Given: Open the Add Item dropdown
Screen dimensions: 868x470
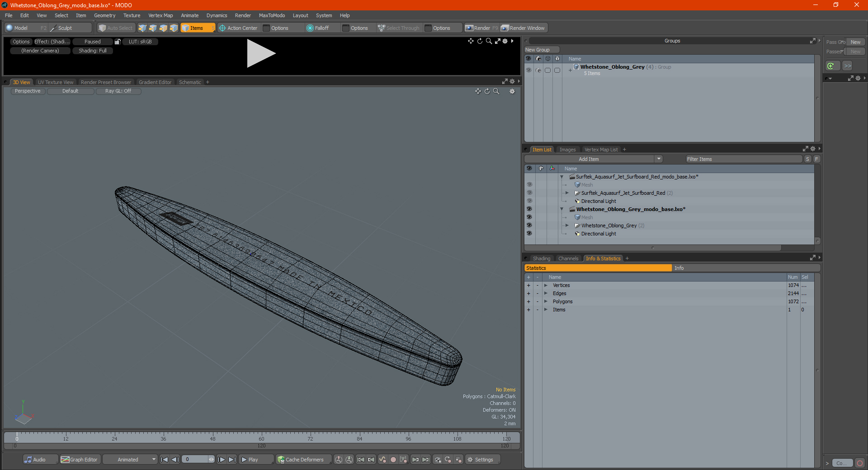Looking at the screenshot, I should 593,159.
